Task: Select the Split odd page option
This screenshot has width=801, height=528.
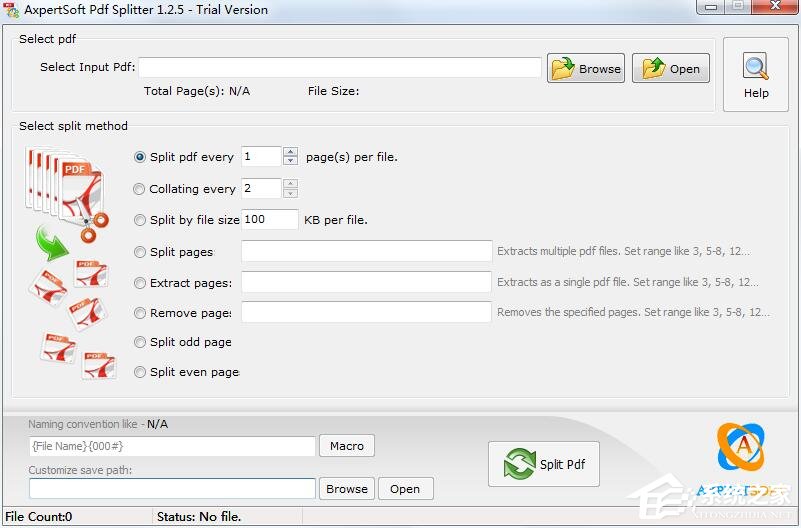Action: click(139, 342)
